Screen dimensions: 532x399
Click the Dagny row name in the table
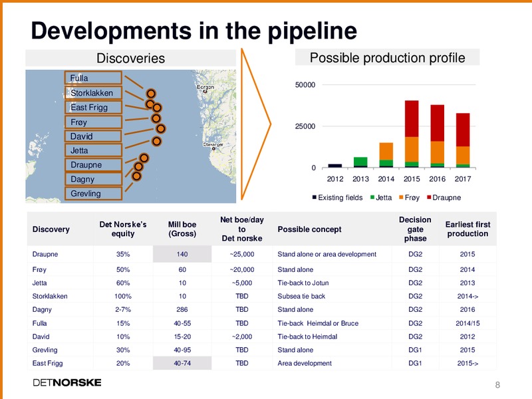42,309
